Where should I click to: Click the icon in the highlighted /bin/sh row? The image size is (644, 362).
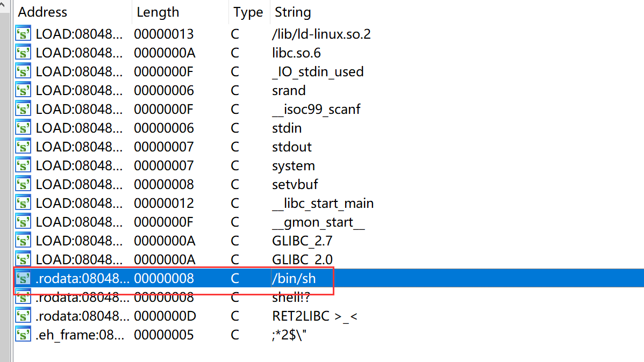23,279
